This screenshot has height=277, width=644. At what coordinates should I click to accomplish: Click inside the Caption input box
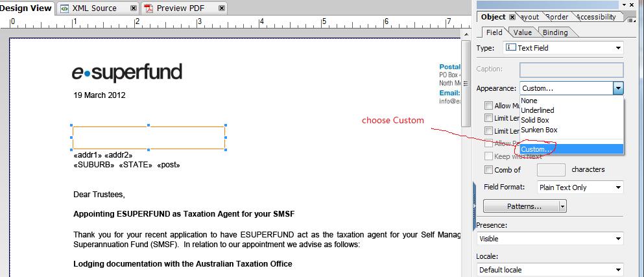coord(571,69)
